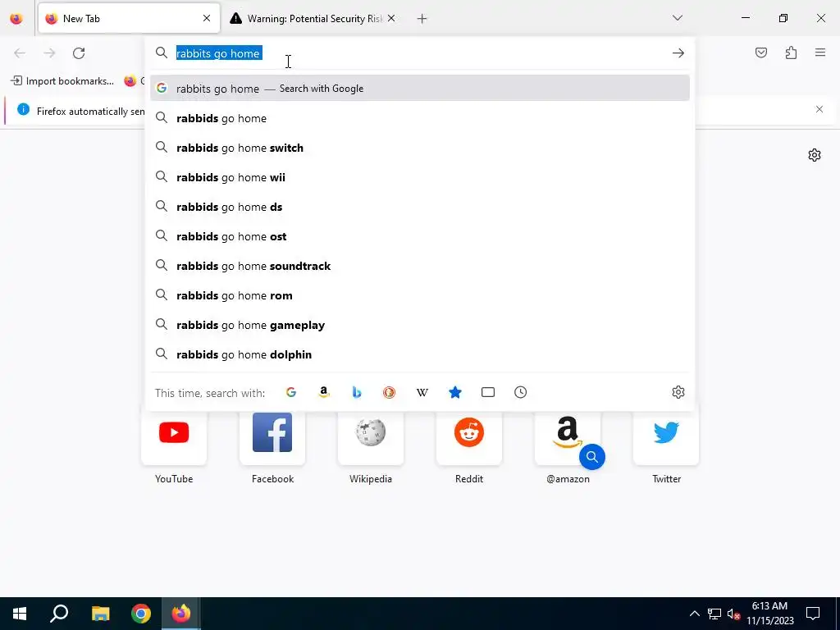Click the Firefox taskbar icon

[x=181, y=614]
